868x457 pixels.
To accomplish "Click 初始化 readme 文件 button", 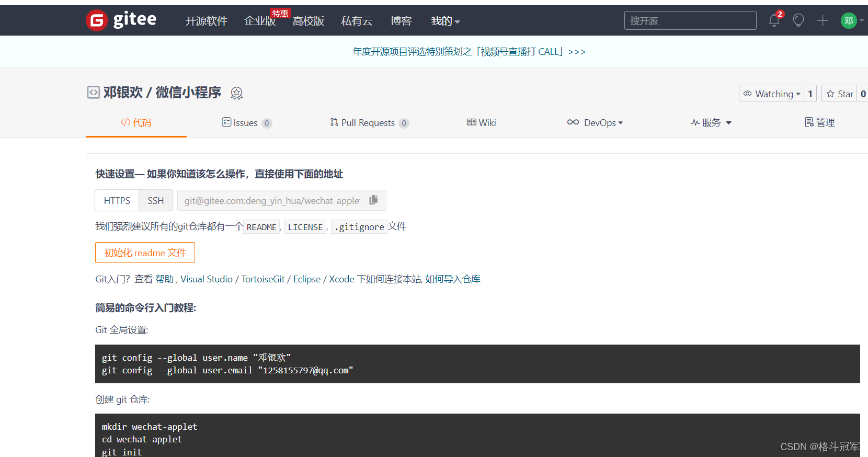I will [x=145, y=253].
